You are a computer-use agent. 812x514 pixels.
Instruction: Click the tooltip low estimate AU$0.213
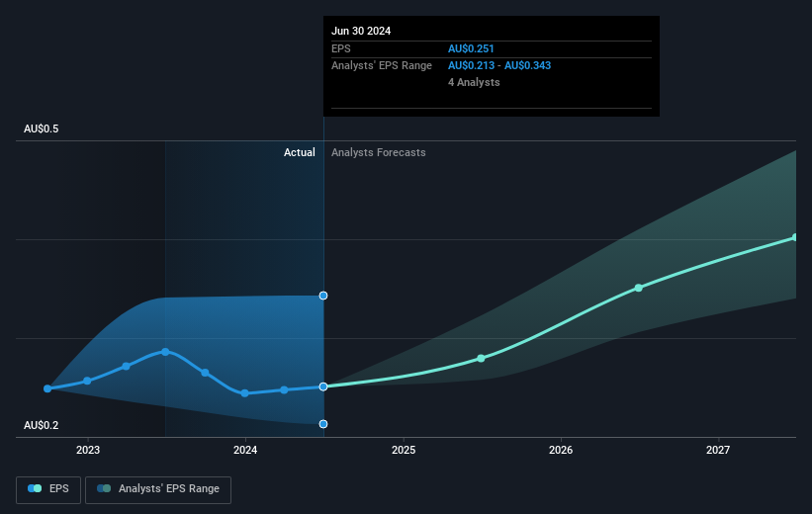point(471,66)
